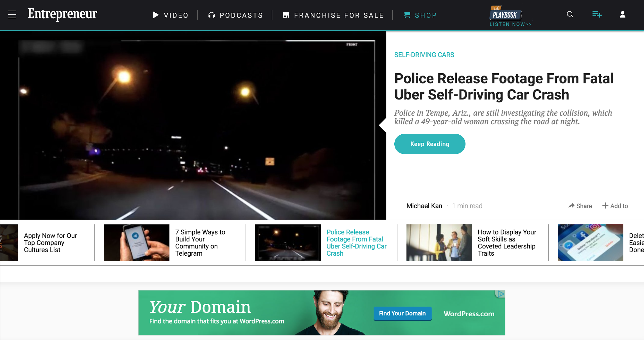Open the hamburger menu icon

click(12, 14)
